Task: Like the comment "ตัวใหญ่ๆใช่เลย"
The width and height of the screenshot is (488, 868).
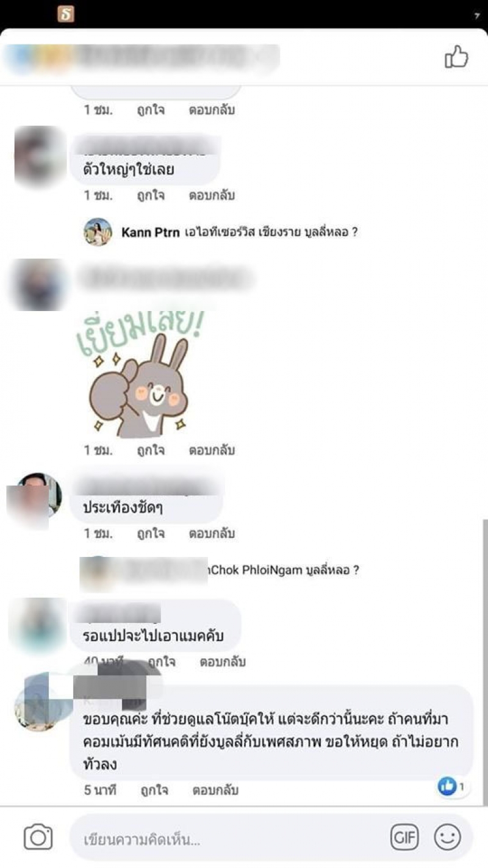Action: (151, 195)
